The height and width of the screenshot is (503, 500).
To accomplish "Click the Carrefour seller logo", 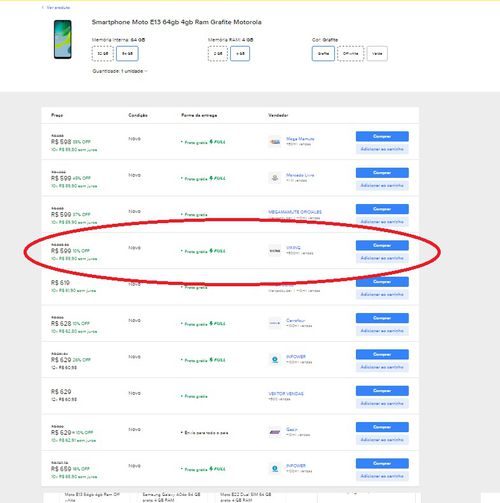I will [x=275, y=323].
